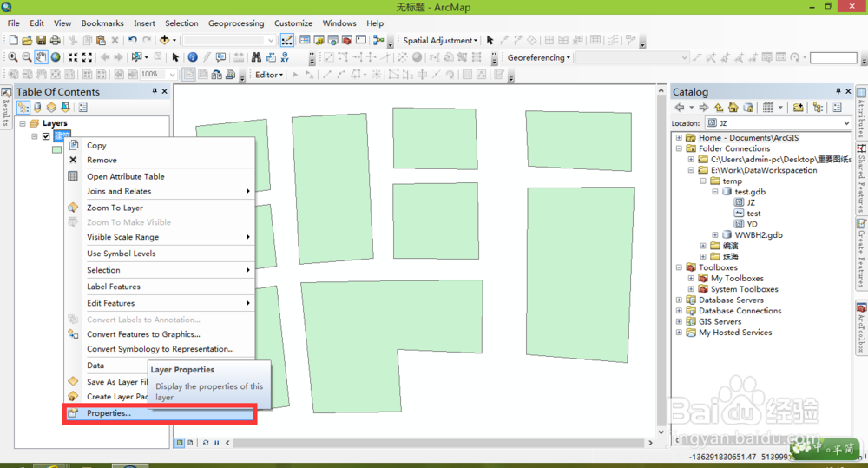This screenshot has height=468, width=868.
Task: Activate the Pan hand tool
Action: tap(42, 57)
